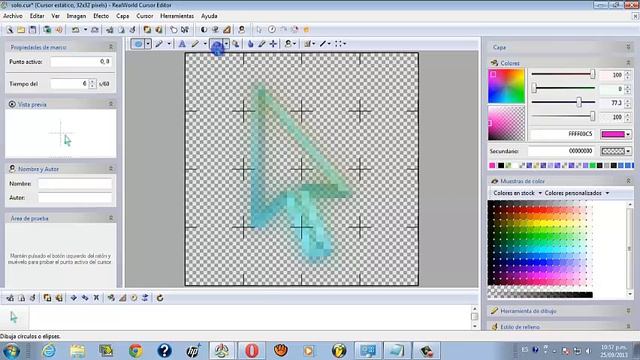Click the half-circle contrast icon in toolbar
The image size is (640, 360).
click(204, 30)
